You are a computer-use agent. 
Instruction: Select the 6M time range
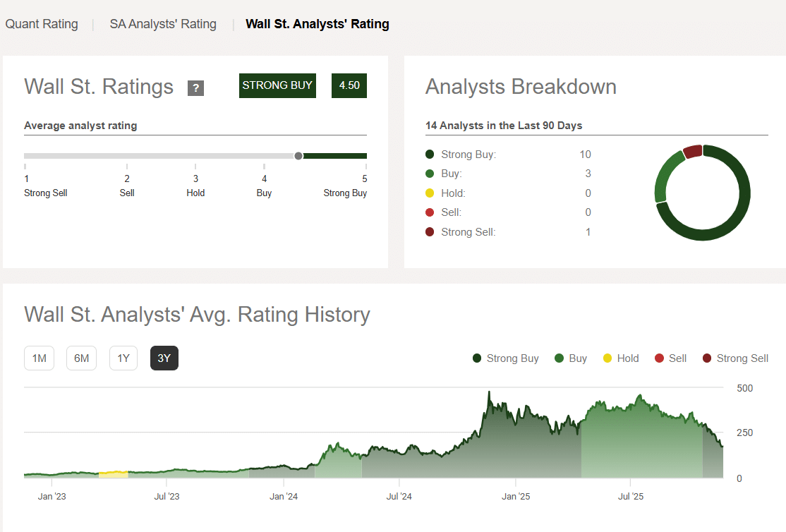click(x=82, y=358)
